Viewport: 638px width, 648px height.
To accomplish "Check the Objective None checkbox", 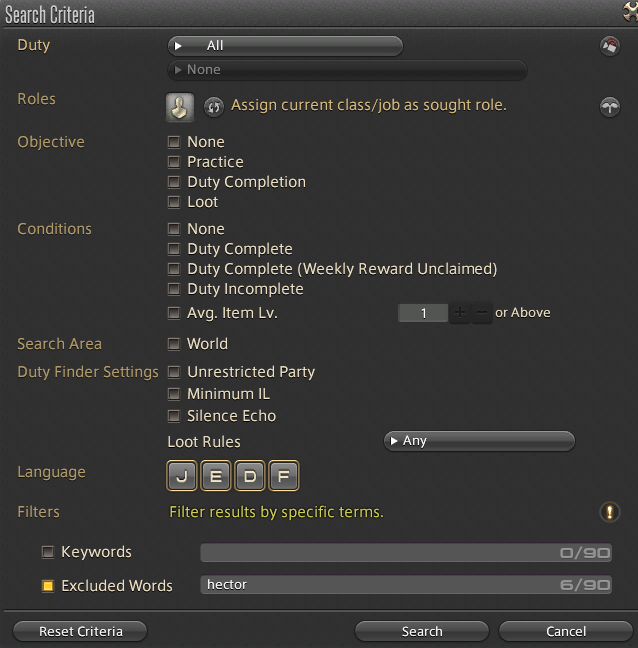I will (x=174, y=142).
